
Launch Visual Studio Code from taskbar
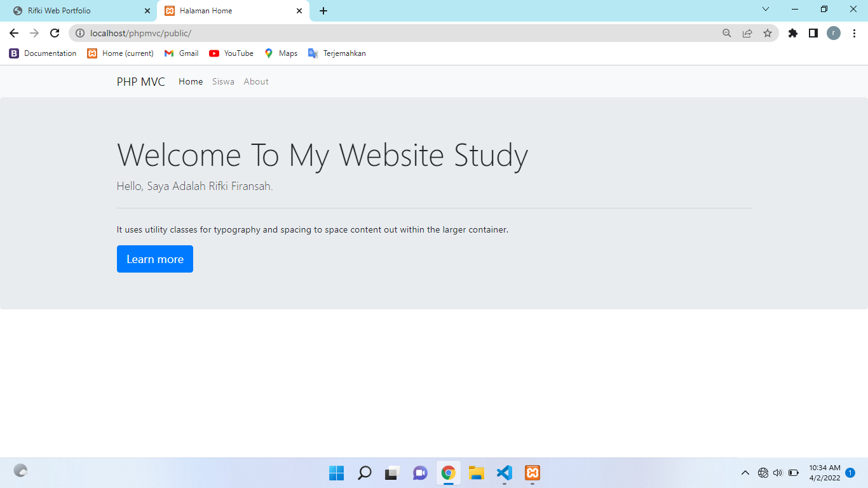[x=504, y=473]
